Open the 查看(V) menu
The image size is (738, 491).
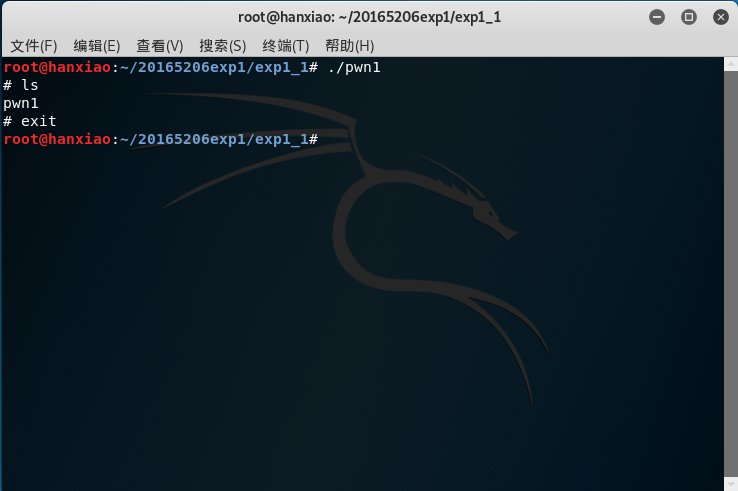pos(160,46)
